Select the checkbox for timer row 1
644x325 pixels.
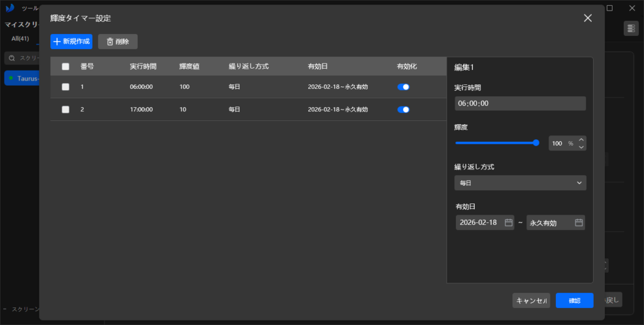tap(65, 87)
